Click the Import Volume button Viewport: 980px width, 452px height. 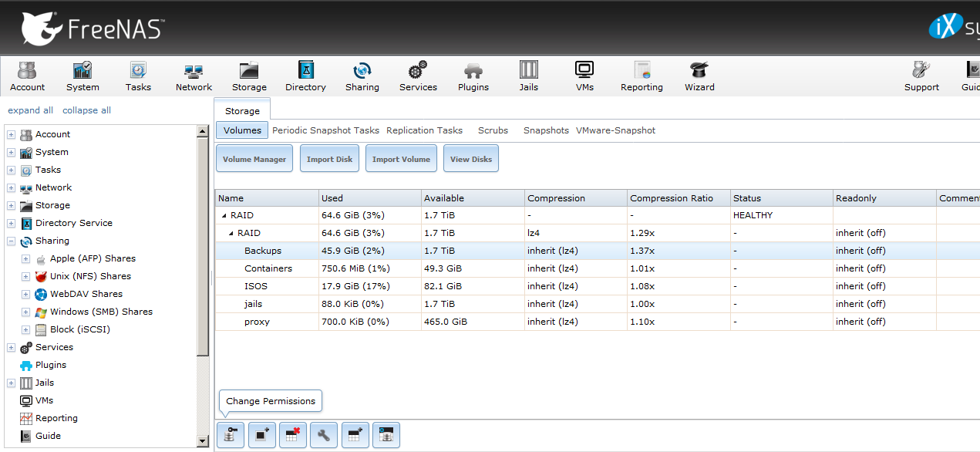[x=401, y=159]
